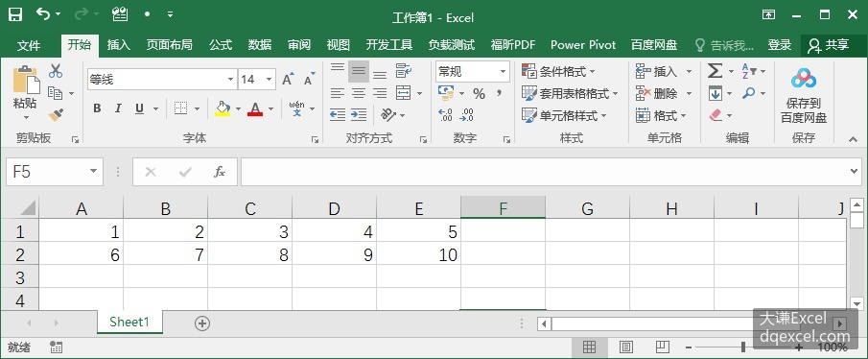
Task: Open 条件格式 conditional formatting menu
Action: (x=559, y=71)
